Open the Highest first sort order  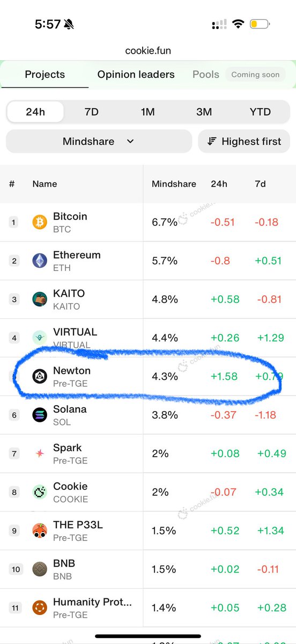tap(244, 142)
